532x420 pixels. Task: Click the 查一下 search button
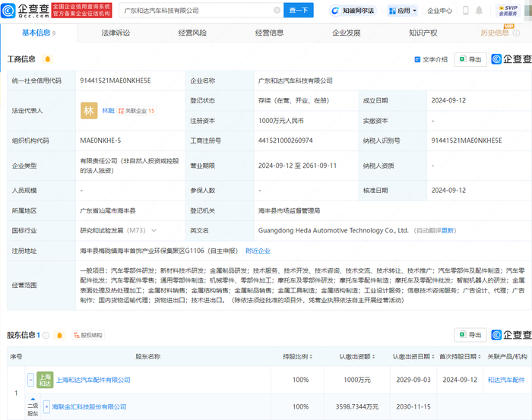(x=299, y=11)
